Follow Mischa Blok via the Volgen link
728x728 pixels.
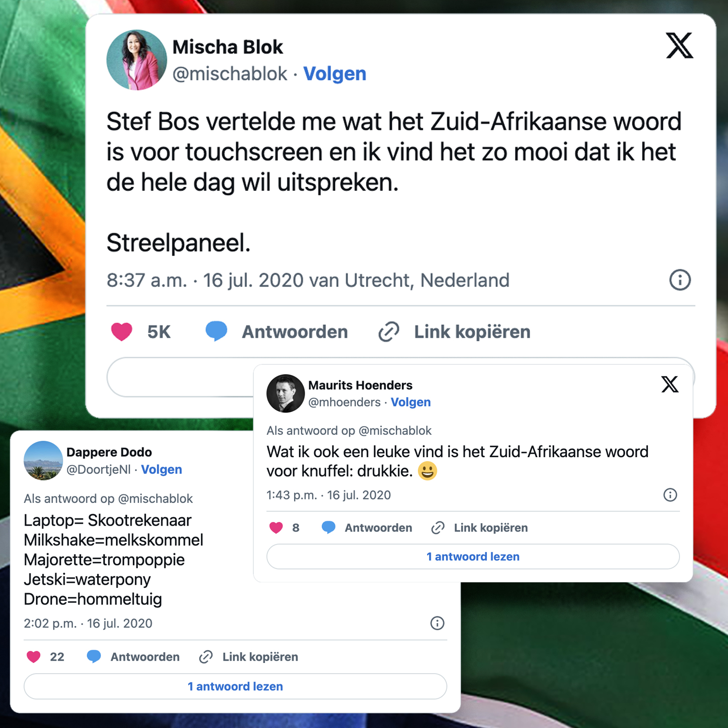tap(335, 74)
